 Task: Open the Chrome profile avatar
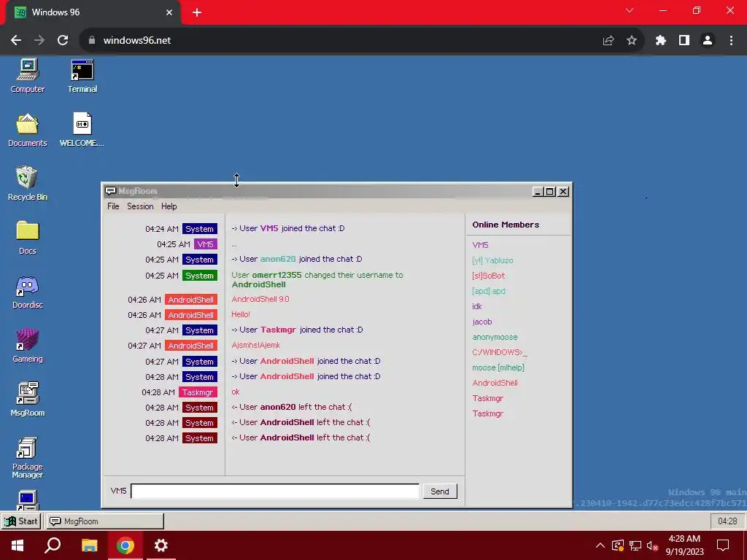point(708,41)
